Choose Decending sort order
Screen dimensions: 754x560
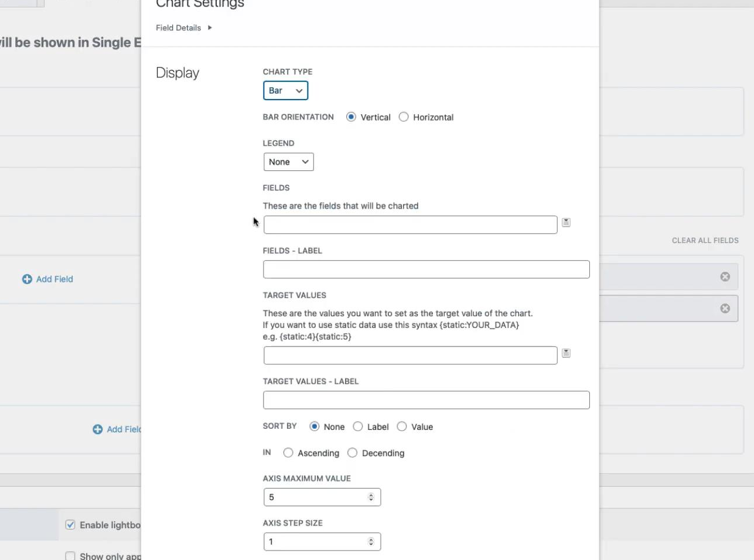tap(352, 453)
